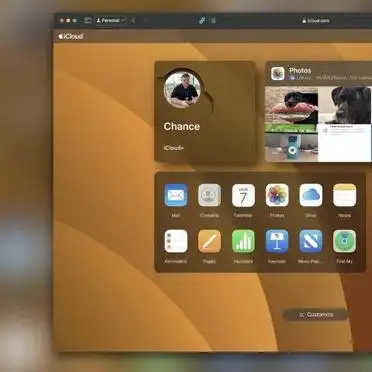Screen dimensions: 372x372
Task: Open the Pages app
Action: tap(209, 241)
